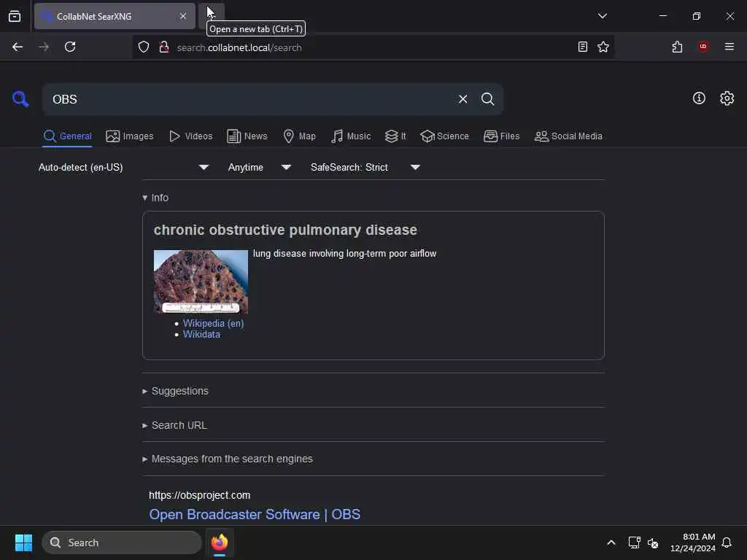Switch to the Music tab
Viewport: 747px width, 560px height.
point(351,136)
